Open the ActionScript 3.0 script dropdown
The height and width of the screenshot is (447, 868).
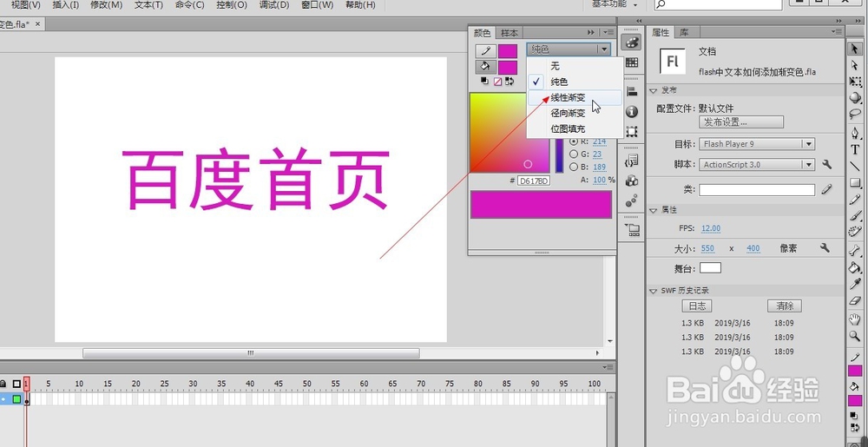[x=757, y=164]
